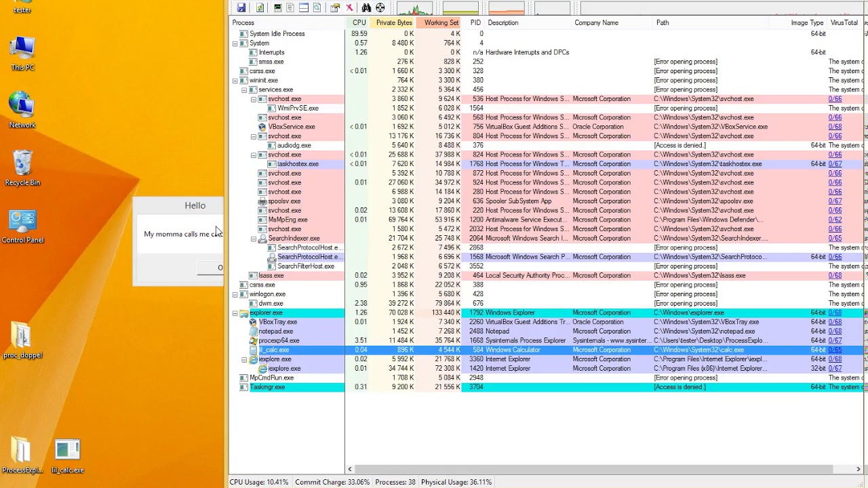Click the horizontal scrollbar left arrow

coord(351,469)
